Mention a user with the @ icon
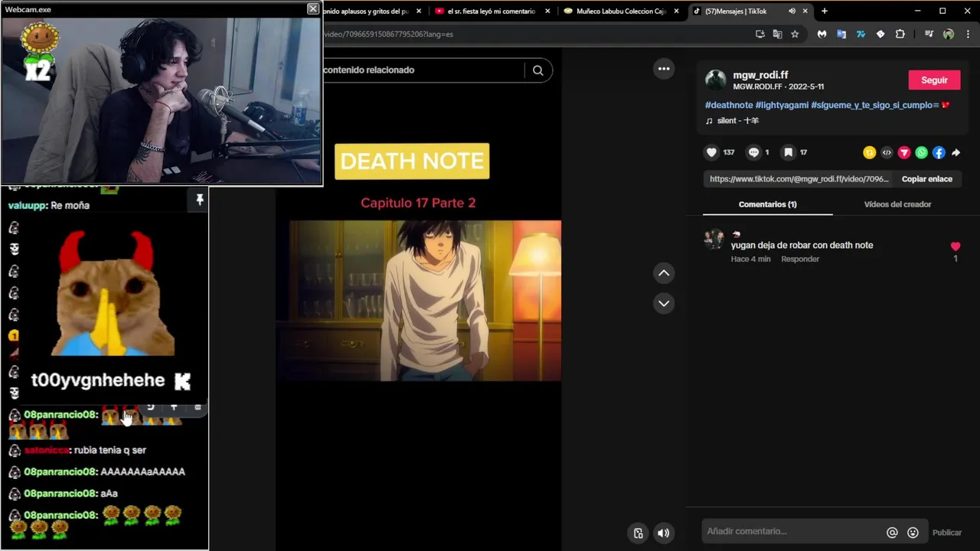980x551 pixels. click(x=892, y=533)
